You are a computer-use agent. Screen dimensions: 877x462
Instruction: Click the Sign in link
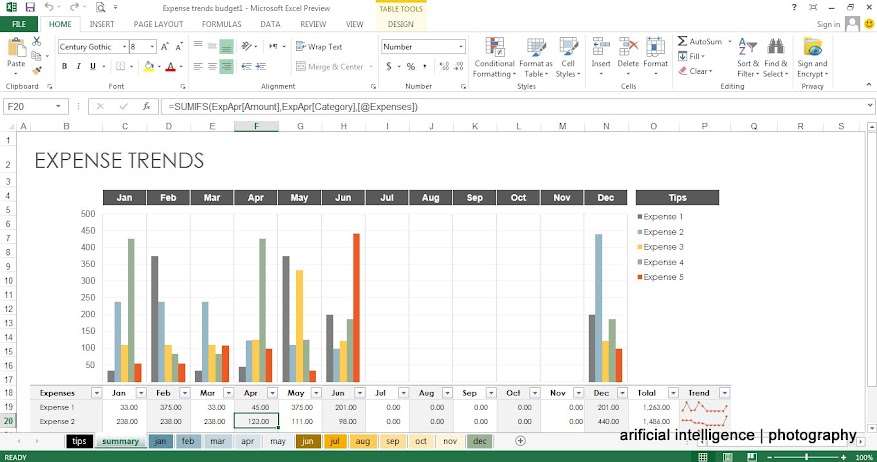point(828,24)
